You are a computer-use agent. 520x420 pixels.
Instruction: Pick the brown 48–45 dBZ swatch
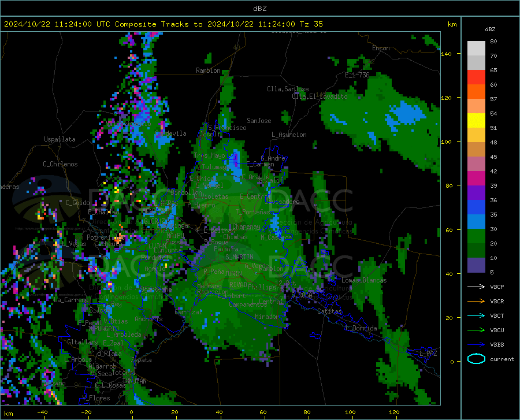(x=476, y=150)
